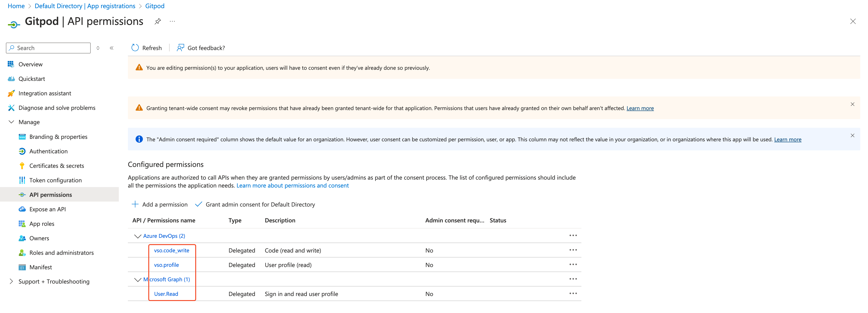This screenshot has height=313, width=868.
Task: Open Certificates & secrets menu item
Action: pos(57,166)
